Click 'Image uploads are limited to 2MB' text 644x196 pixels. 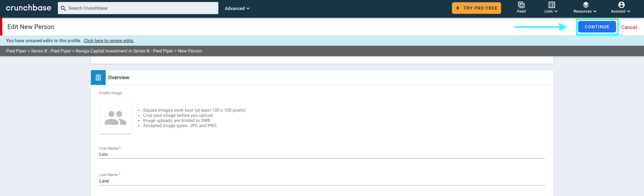pyautogui.click(x=176, y=120)
